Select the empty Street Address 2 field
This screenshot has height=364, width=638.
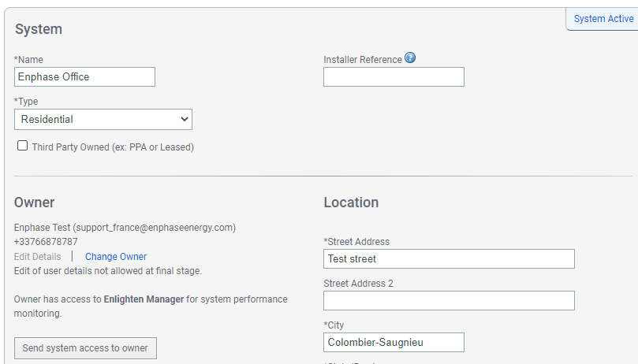coord(449,300)
